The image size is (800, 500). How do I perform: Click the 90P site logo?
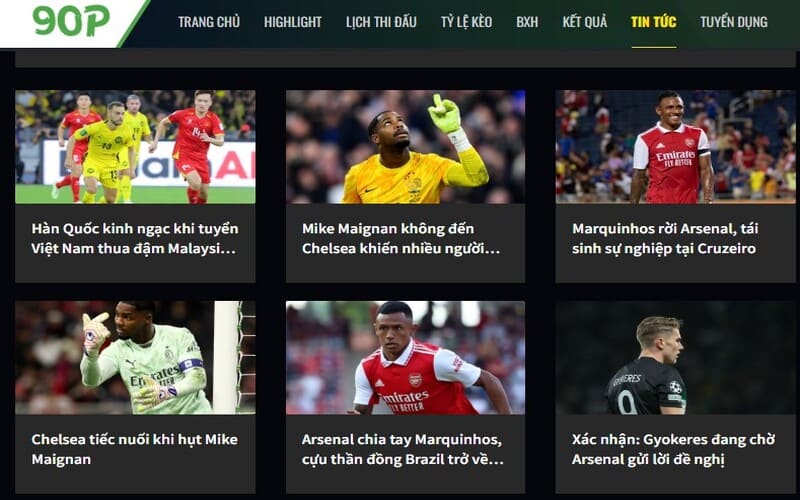71,20
